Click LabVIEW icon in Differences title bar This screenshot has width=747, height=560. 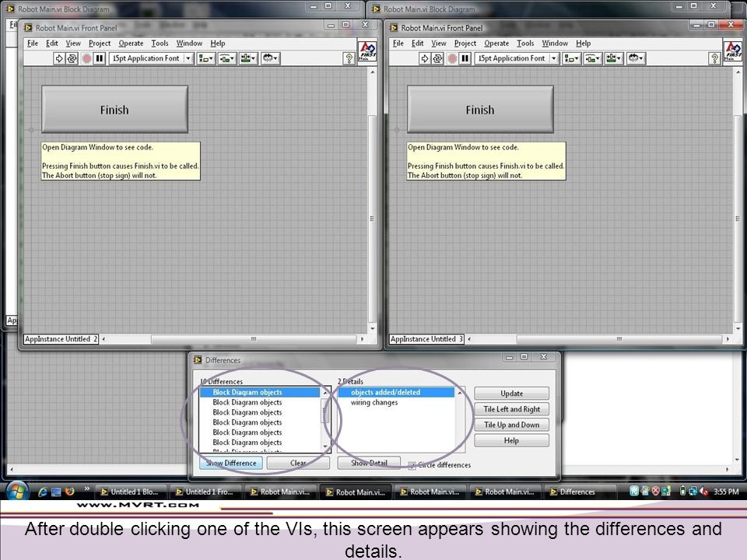(198, 360)
